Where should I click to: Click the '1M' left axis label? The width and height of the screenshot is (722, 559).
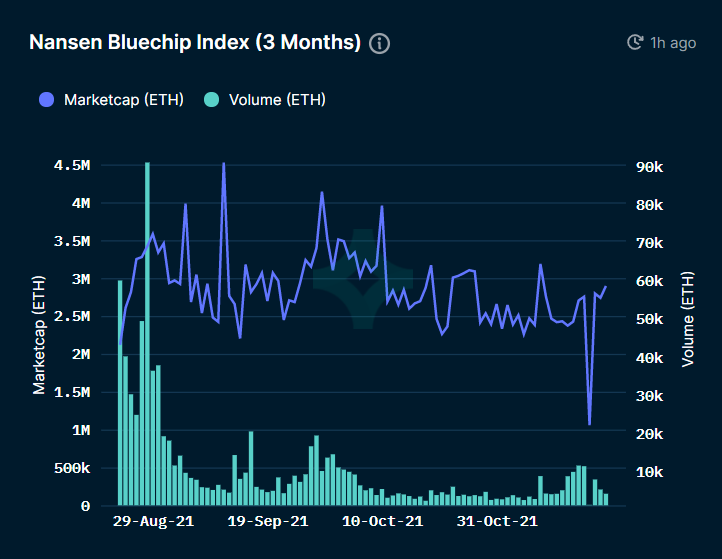pos(81,431)
